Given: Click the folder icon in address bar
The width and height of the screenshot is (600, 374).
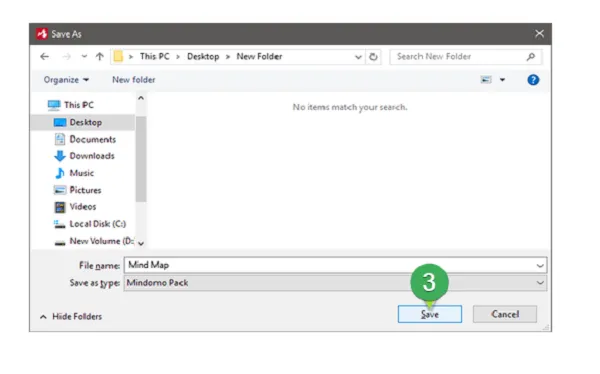Looking at the screenshot, I should [x=118, y=56].
